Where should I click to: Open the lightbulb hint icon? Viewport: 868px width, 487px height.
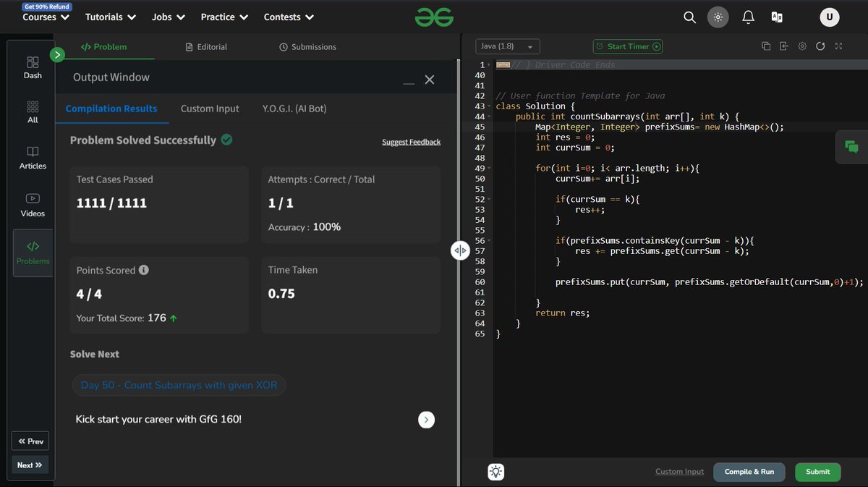pos(495,472)
